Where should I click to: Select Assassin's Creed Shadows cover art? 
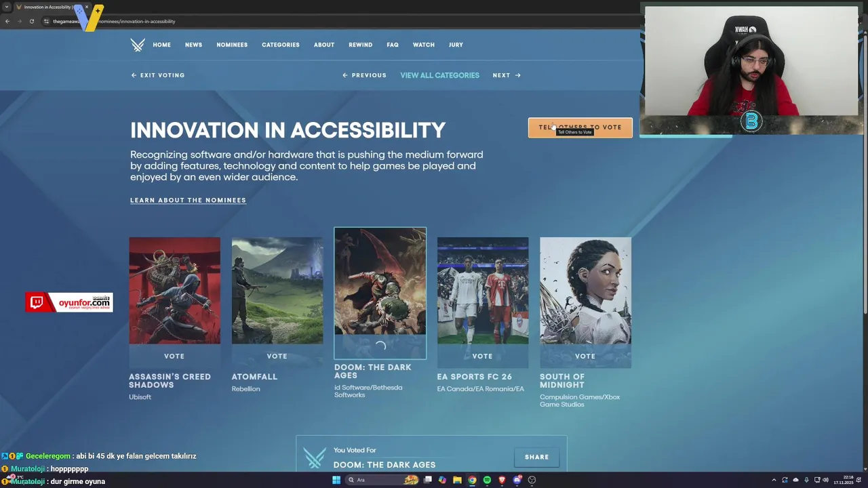[175, 291]
